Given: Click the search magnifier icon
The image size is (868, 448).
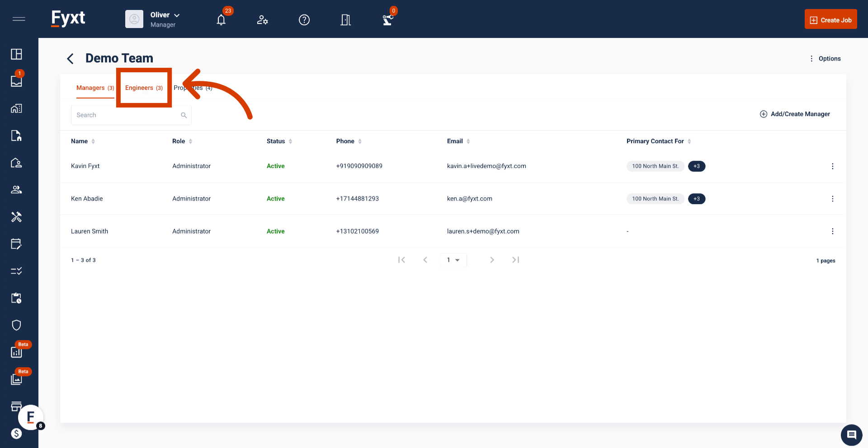Looking at the screenshot, I should tap(184, 115).
